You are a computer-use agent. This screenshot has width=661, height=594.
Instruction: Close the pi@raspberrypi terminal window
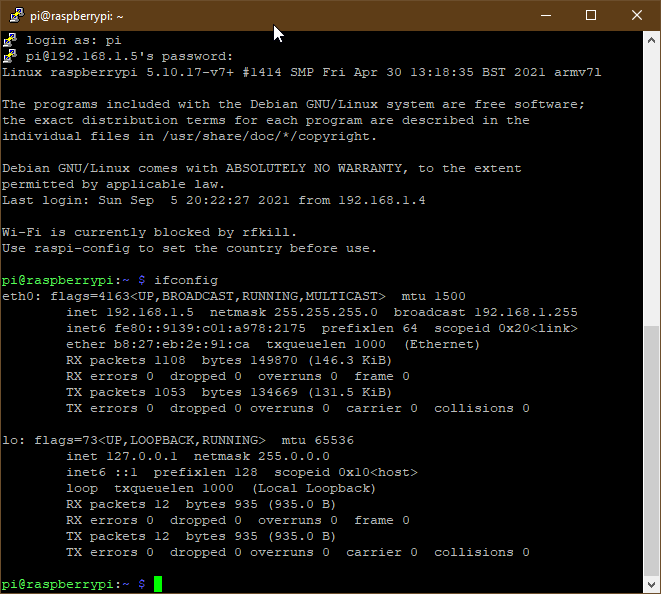(637, 16)
